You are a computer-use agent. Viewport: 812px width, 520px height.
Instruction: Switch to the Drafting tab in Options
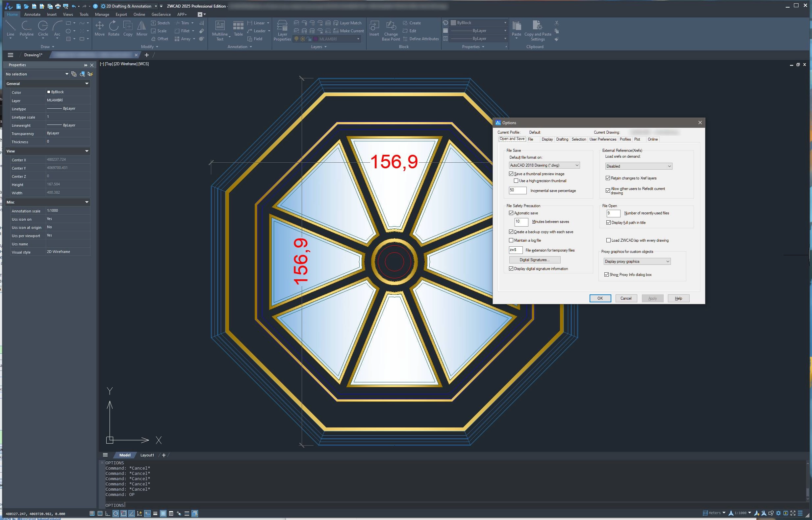[562, 139]
